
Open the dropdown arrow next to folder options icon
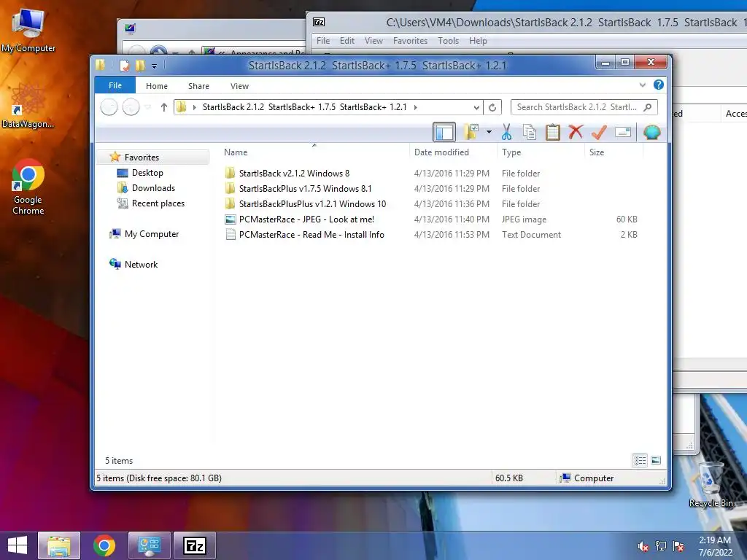pos(489,132)
